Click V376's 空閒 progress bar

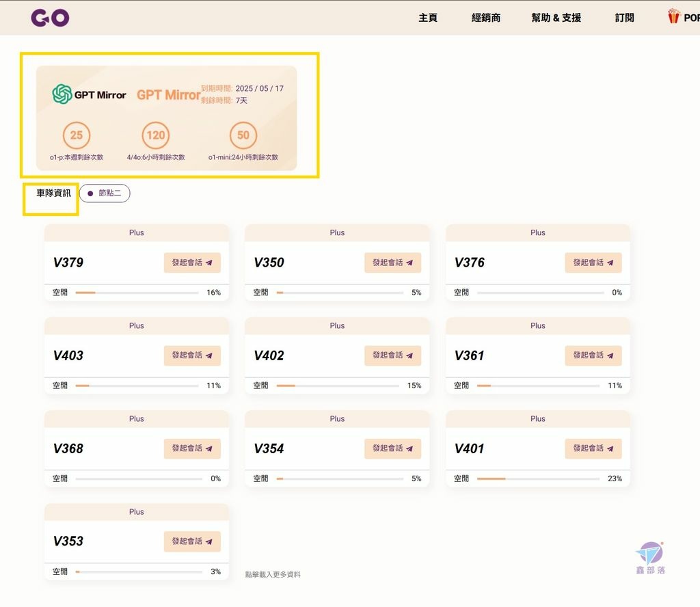pyautogui.click(x=540, y=292)
